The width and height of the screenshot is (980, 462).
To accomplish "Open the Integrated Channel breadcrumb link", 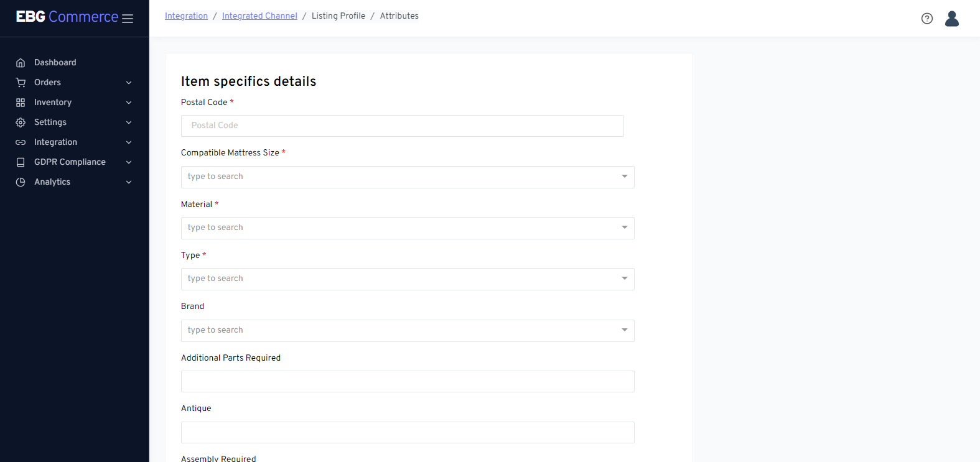I will tap(259, 16).
